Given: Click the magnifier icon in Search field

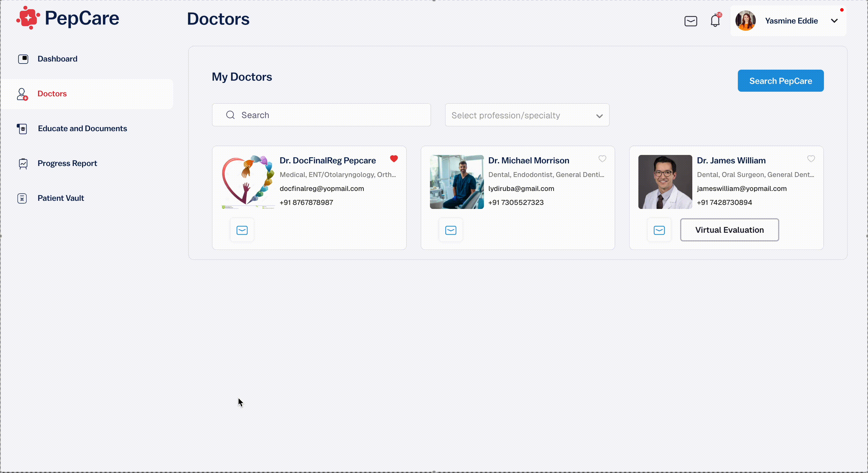Looking at the screenshot, I should point(230,115).
